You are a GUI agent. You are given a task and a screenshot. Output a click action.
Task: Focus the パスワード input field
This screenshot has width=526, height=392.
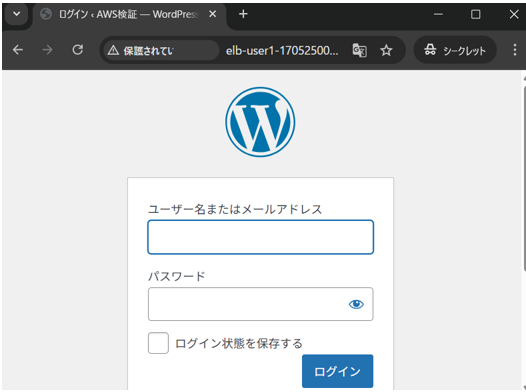[261, 304]
